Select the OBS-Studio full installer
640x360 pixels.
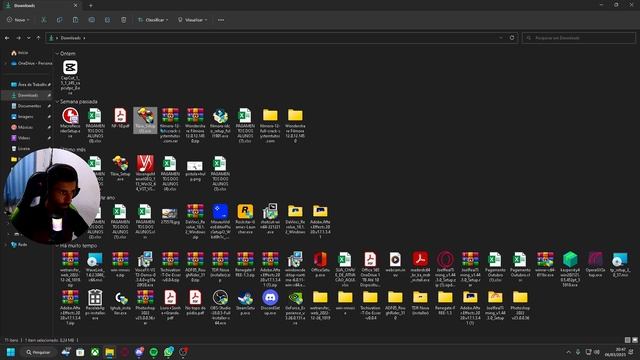(x=220, y=307)
